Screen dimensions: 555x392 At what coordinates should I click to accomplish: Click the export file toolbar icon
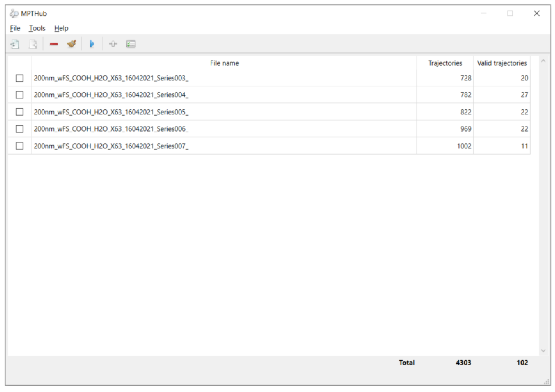click(x=33, y=44)
